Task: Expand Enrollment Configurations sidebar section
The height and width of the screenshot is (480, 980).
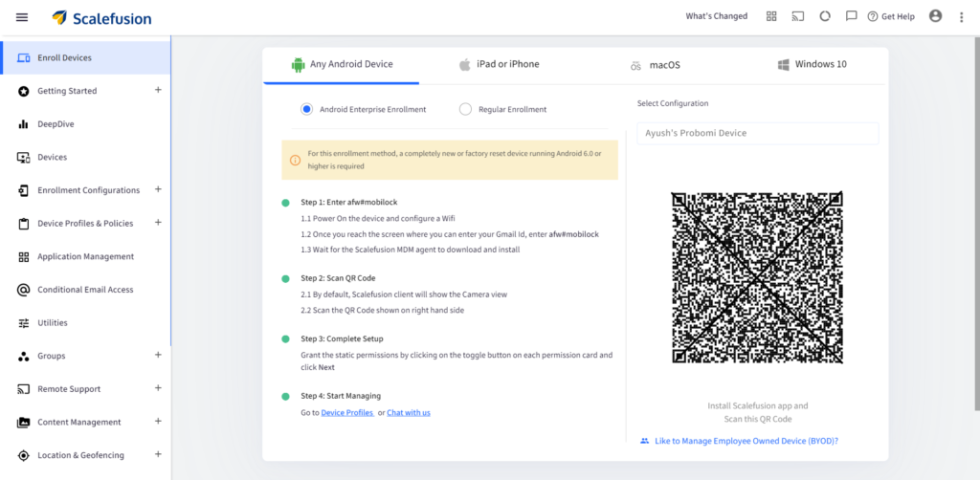Action: pos(158,189)
